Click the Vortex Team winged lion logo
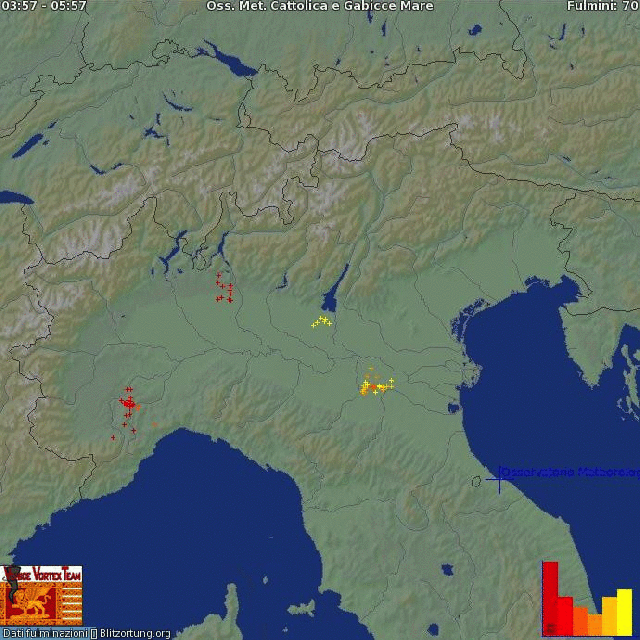640x640 pixels. click(x=42, y=595)
